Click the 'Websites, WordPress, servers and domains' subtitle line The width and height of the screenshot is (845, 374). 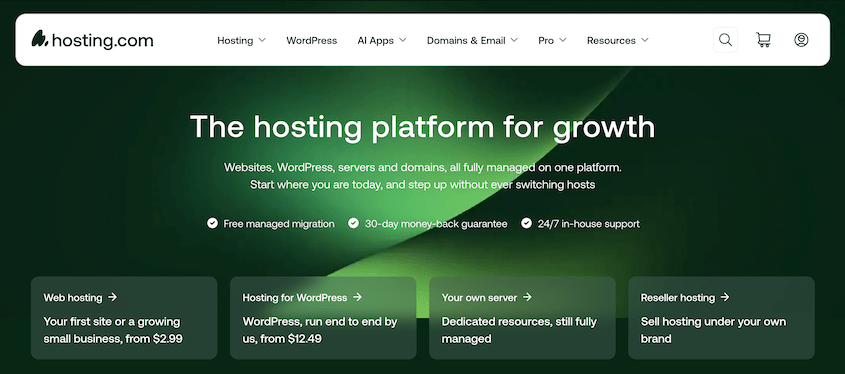pos(422,167)
